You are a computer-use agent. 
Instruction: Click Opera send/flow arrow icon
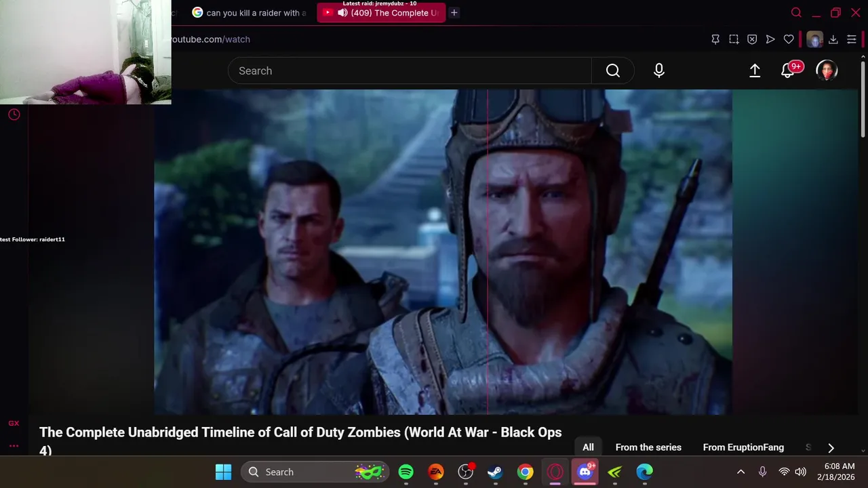pyautogui.click(x=770, y=39)
